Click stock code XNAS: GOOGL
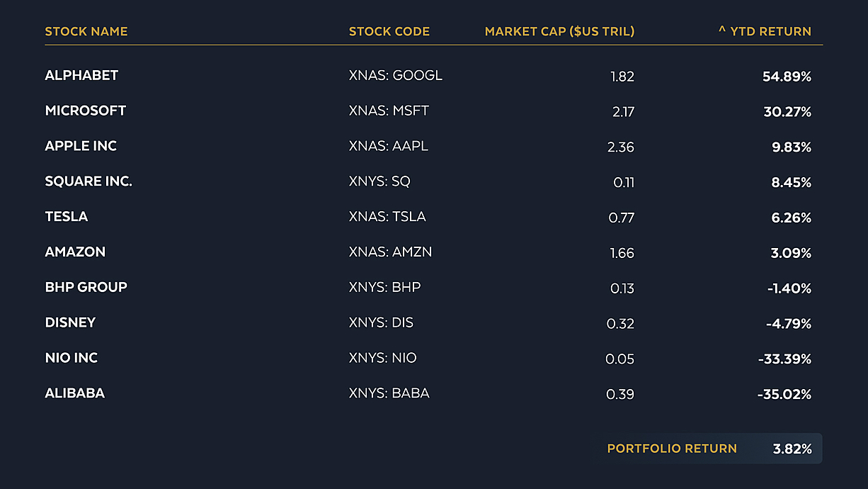 pyautogui.click(x=396, y=76)
